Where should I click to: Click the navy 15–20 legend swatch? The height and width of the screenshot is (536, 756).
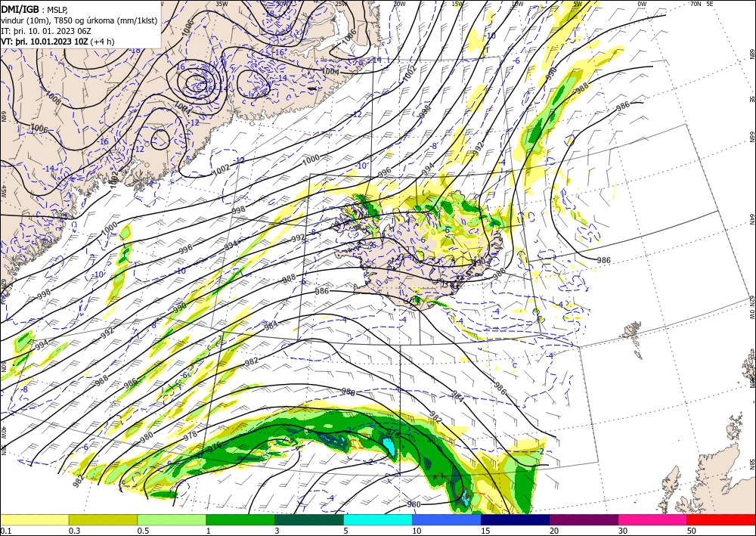516,519
